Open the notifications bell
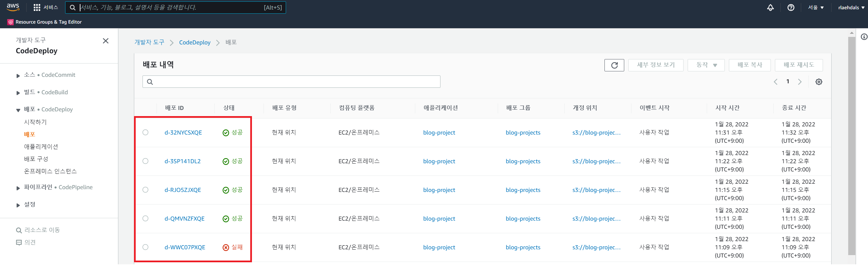The width and height of the screenshot is (868, 279). pos(770,8)
